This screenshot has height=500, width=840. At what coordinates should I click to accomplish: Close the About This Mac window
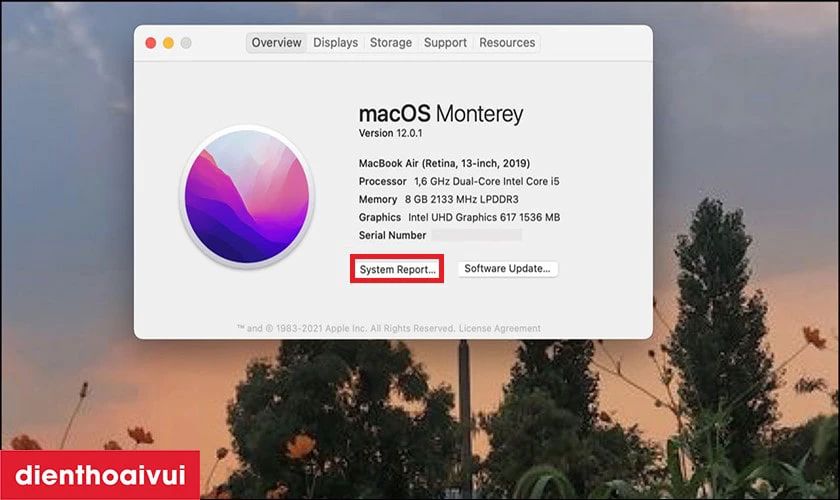[151, 43]
